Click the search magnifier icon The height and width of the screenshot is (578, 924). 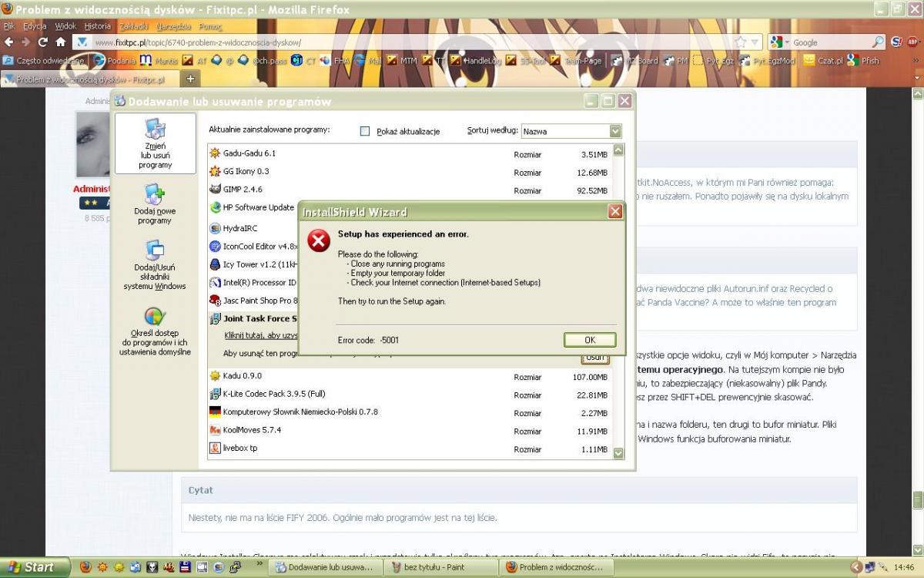[x=879, y=42]
